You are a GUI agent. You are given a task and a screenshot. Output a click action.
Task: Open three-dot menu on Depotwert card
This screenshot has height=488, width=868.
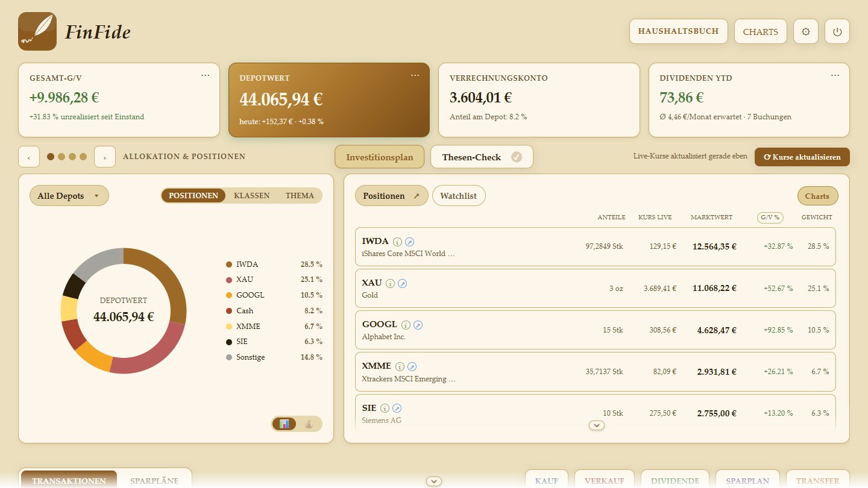415,75
